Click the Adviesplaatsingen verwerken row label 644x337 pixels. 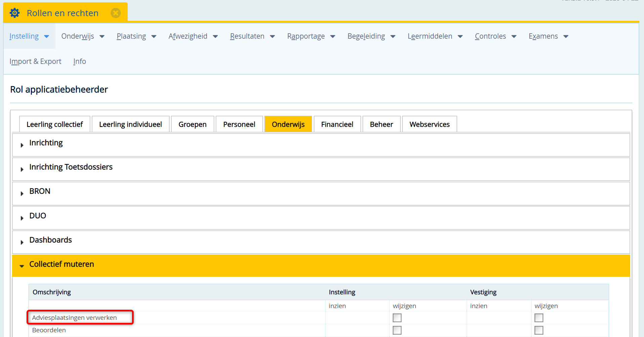coord(75,318)
